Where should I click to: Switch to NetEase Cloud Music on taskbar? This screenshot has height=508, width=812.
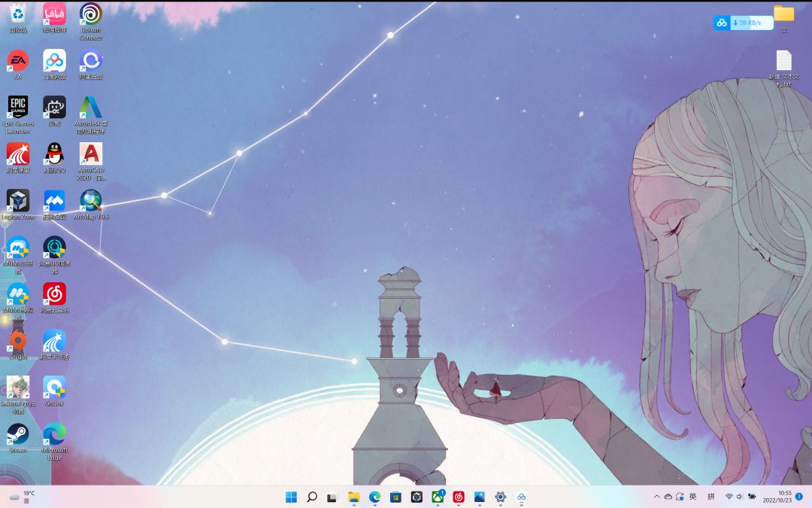click(x=459, y=497)
